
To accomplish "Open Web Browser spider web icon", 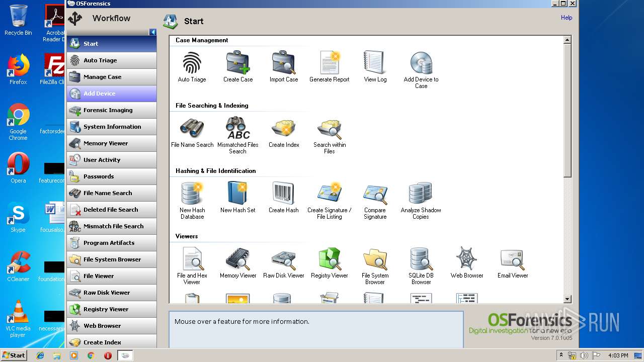I will click(467, 259).
